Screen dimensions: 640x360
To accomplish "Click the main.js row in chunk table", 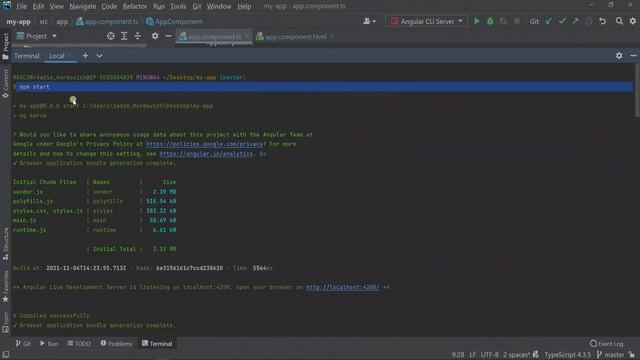I will [x=94, y=220].
